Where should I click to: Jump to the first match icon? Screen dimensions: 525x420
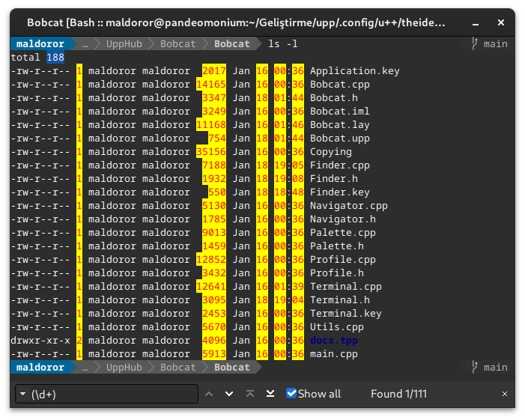pos(250,394)
